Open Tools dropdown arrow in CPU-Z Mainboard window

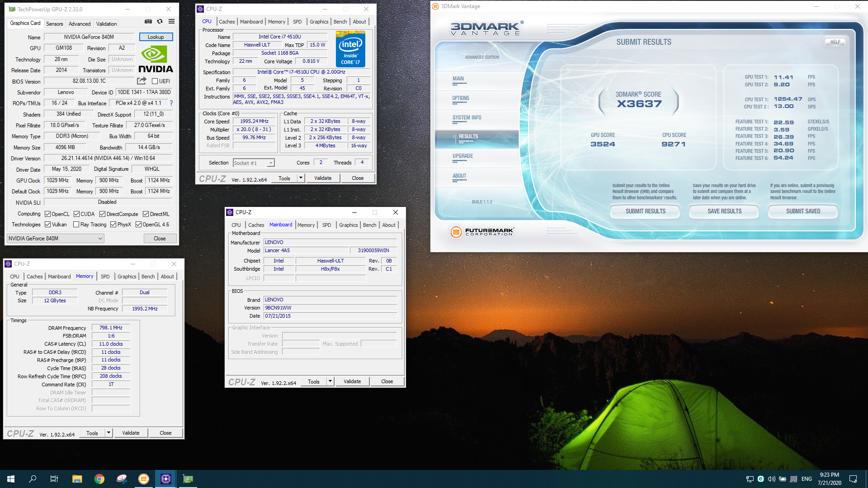tap(330, 381)
